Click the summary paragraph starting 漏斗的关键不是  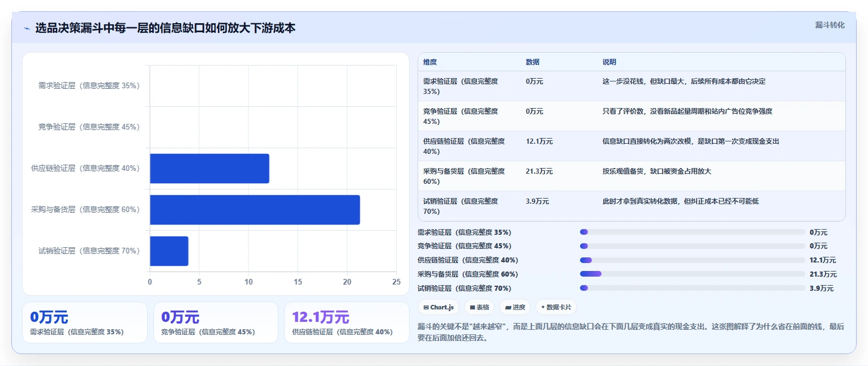[631, 333]
